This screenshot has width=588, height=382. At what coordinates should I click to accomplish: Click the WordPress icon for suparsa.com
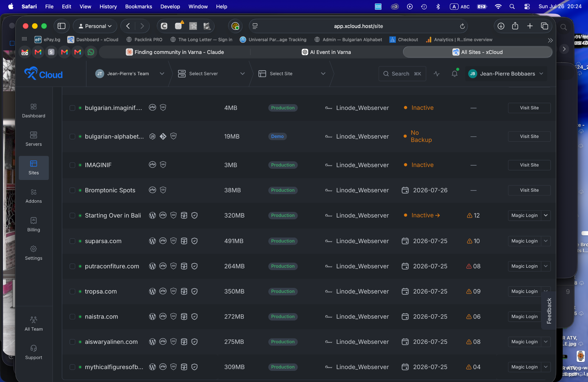point(153,241)
